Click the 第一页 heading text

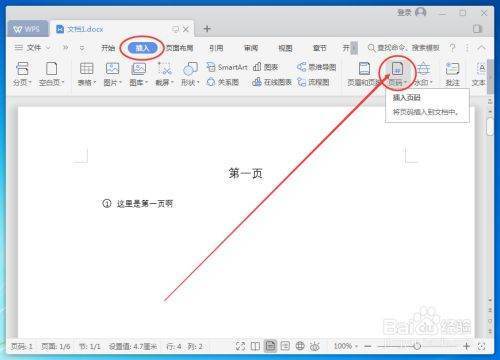[x=246, y=174]
